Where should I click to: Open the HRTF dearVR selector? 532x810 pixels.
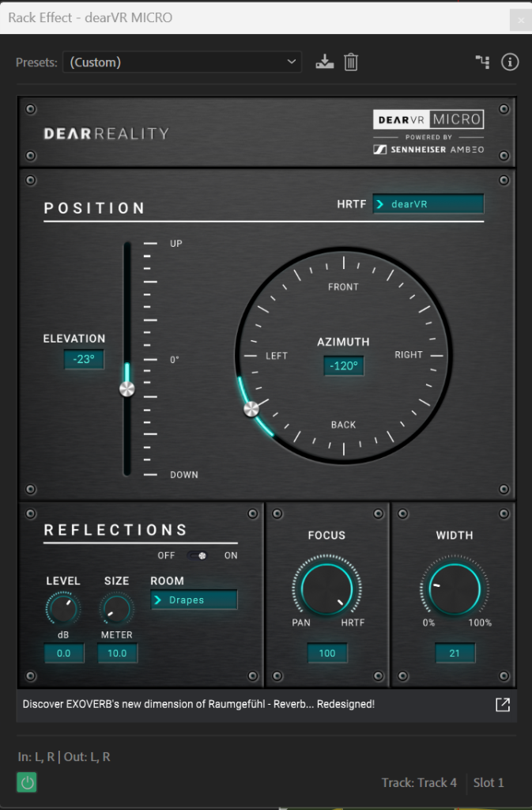pos(428,204)
